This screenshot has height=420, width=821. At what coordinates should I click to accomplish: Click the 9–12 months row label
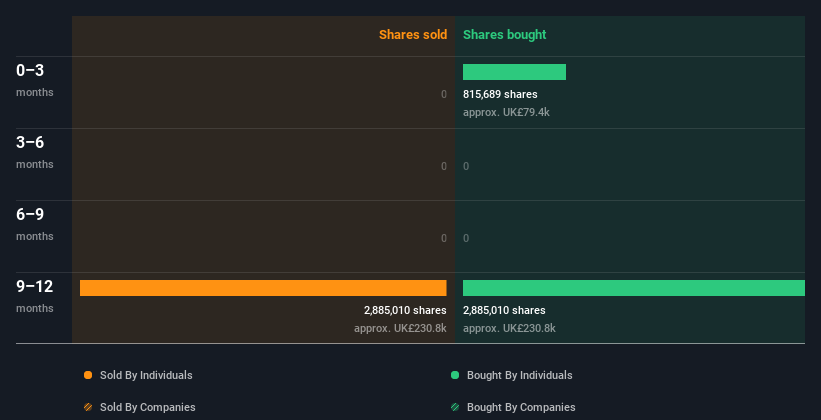[35, 296]
